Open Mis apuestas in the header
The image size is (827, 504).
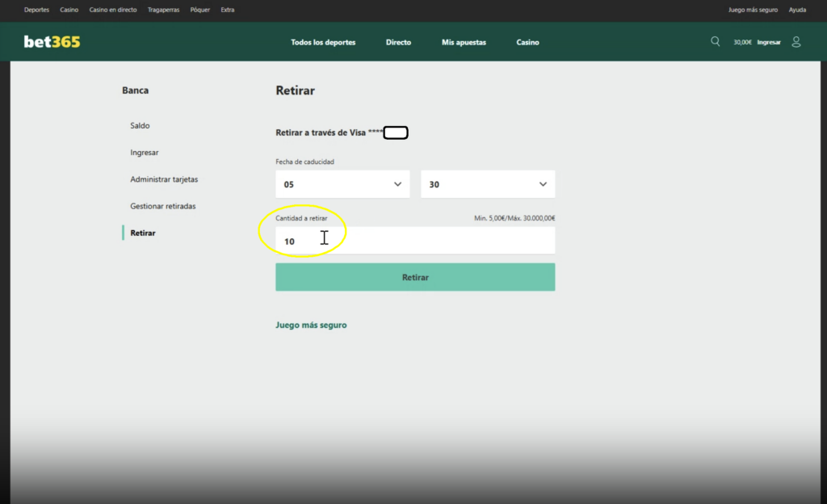coord(464,42)
